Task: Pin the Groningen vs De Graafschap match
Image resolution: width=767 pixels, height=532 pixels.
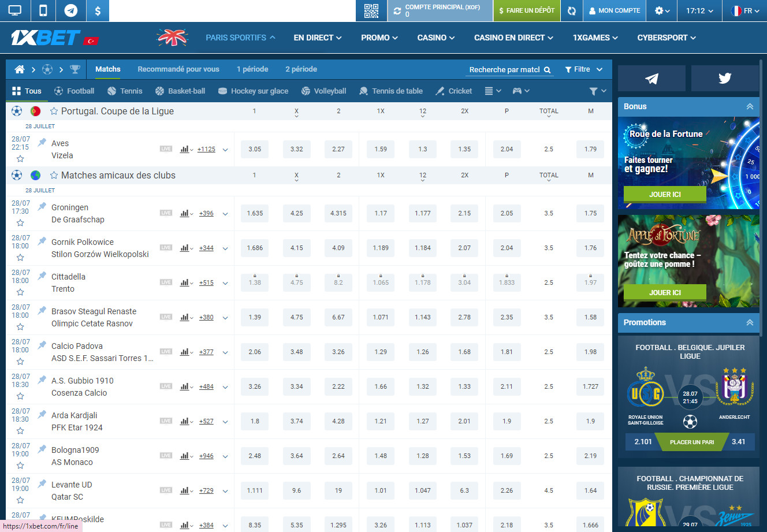Action: [42, 206]
